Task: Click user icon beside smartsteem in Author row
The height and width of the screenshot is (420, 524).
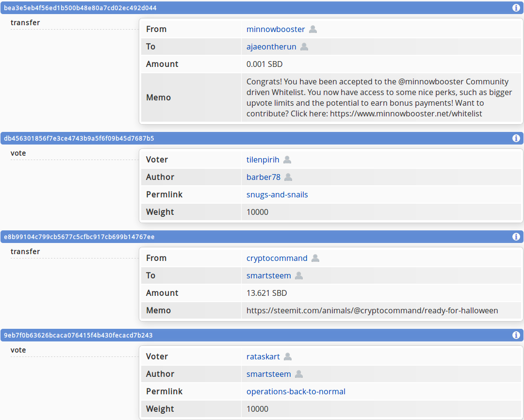Action: pos(299,374)
